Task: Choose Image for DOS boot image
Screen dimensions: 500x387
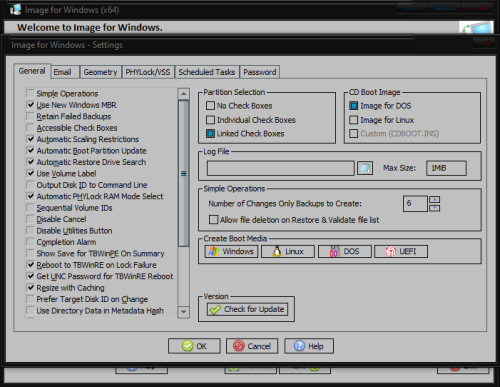Action: (x=353, y=106)
